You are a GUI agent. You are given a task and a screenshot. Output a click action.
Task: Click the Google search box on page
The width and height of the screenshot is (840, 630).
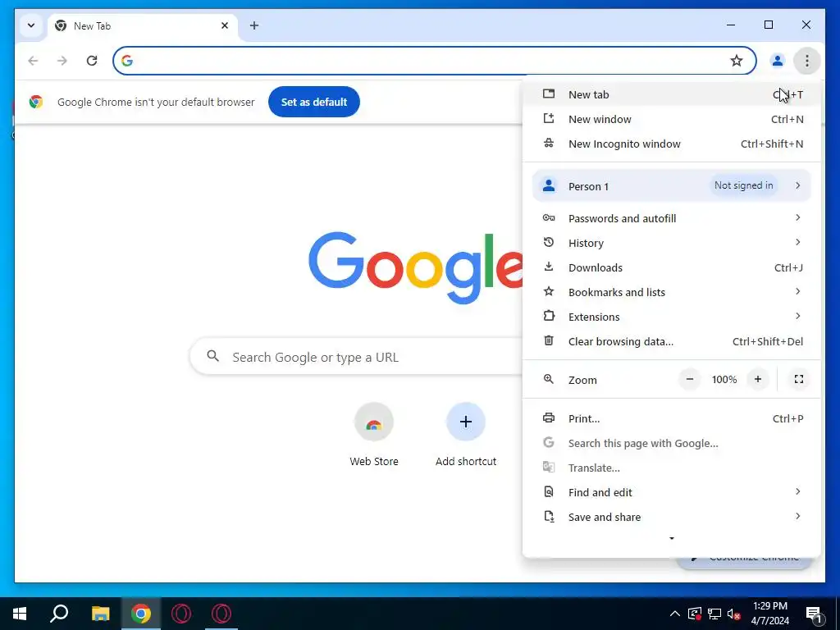[x=356, y=356]
